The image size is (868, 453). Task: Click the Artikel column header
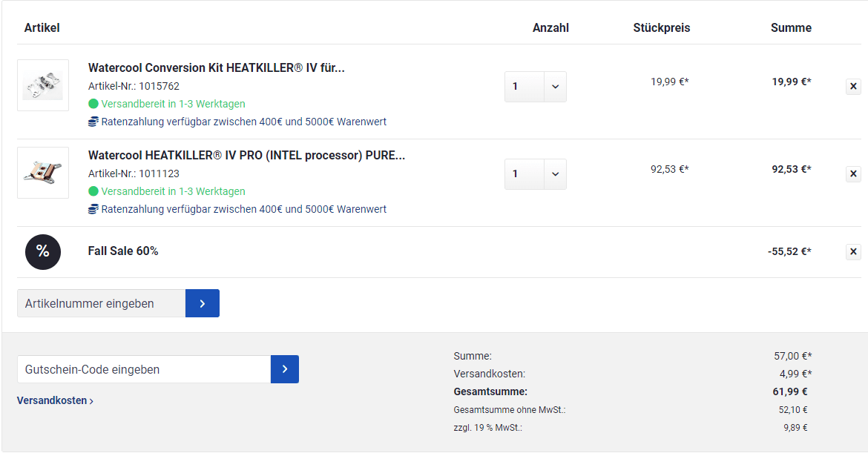click(x=42, y=27)
